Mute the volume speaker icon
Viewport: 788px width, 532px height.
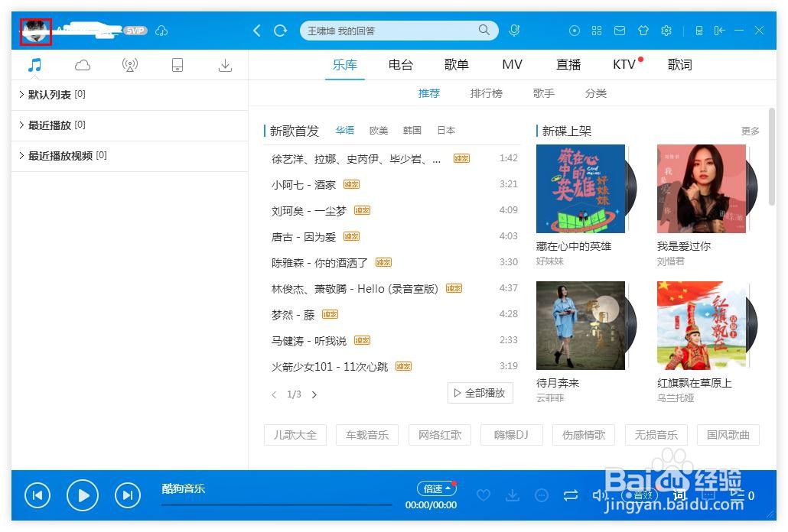(599, 495)
